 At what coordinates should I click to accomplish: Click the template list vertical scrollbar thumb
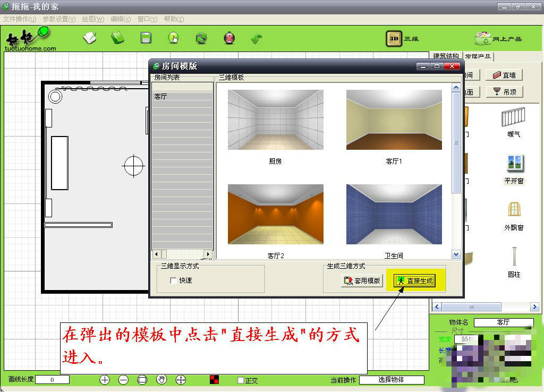(x=456, y=142)
